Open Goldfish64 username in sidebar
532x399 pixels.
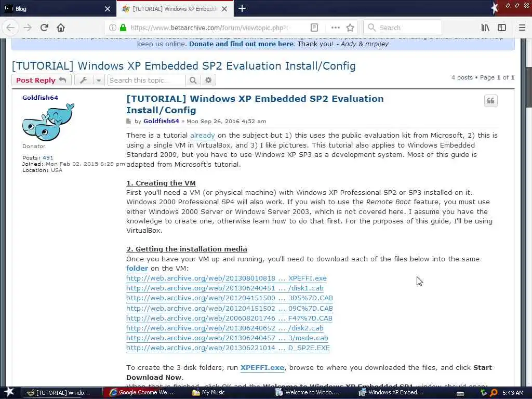[40, 97]
